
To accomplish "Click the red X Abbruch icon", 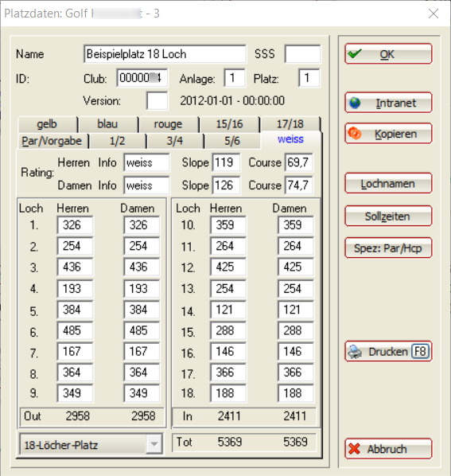I will 354,449.
